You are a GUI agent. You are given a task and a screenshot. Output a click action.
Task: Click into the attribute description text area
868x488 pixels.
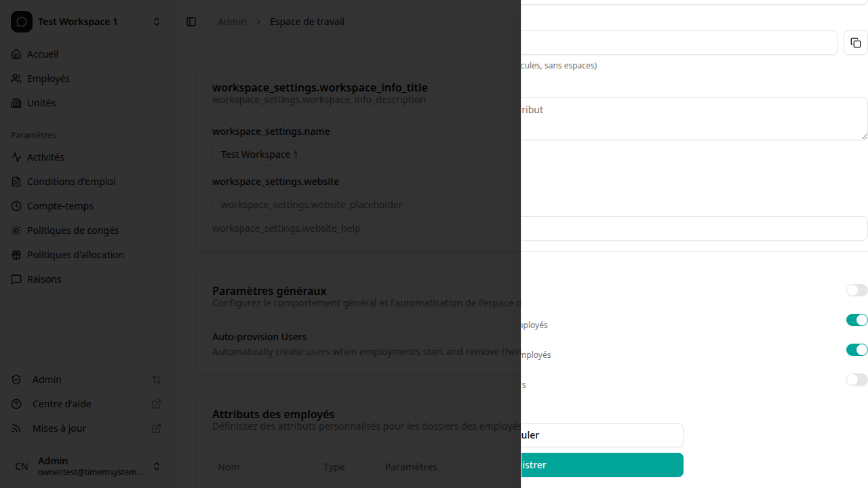(692, 119)
